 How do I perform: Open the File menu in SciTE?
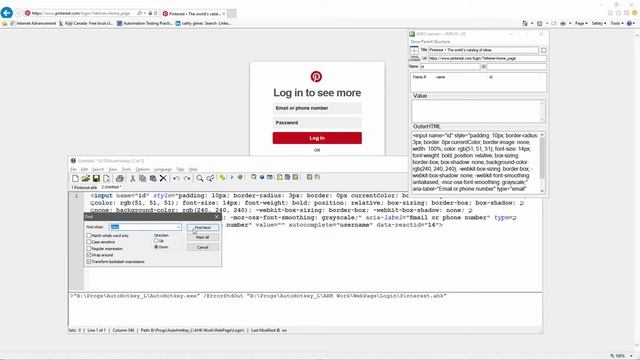pos(73,169)
